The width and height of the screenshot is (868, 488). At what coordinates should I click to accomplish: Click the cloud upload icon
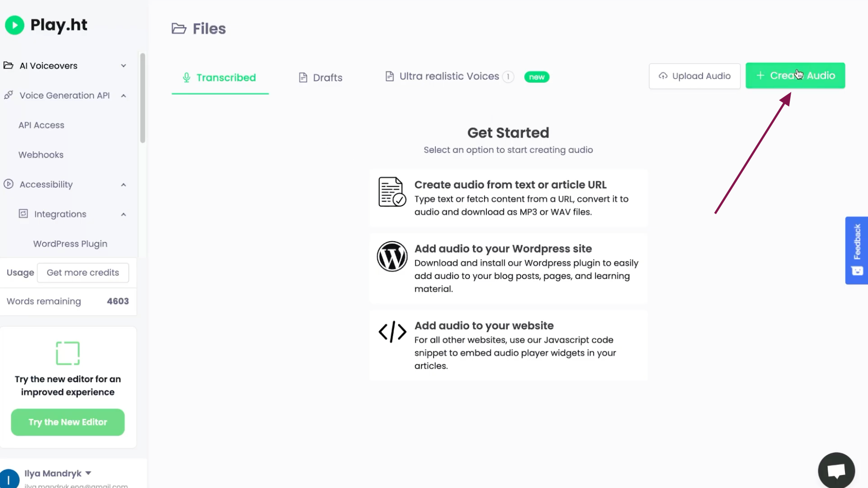663,76
